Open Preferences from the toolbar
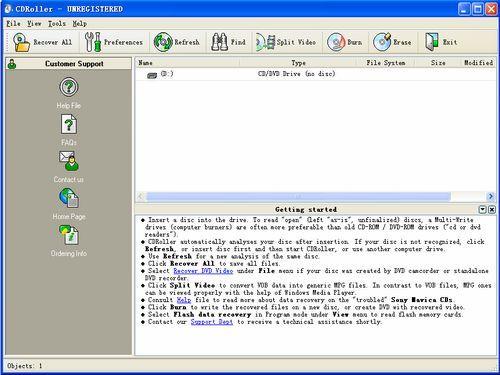Image resolution: width=500 pixels, height=375 pixels. [x=93, y=42]
